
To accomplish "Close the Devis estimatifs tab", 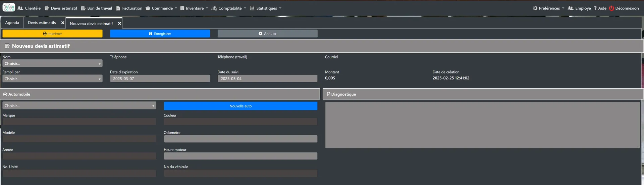I will [x=63, y=23].
